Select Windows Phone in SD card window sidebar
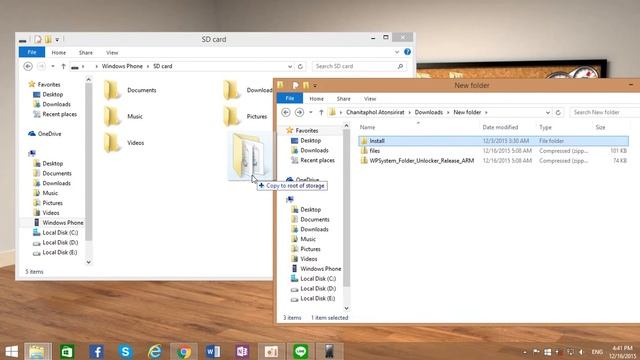The image size is (640, 360). click(58, 222)
